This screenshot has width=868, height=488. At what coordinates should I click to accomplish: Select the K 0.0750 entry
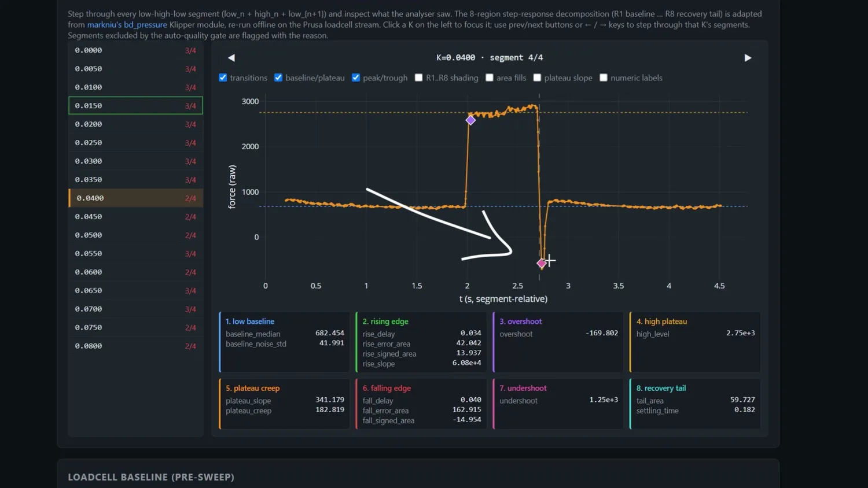pos(135,328)
